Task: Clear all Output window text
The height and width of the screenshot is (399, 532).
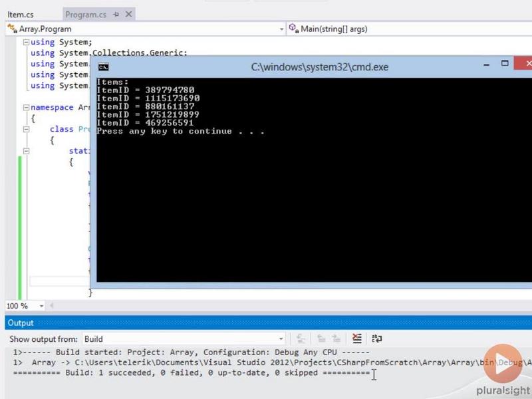Action: click(357, 338)
